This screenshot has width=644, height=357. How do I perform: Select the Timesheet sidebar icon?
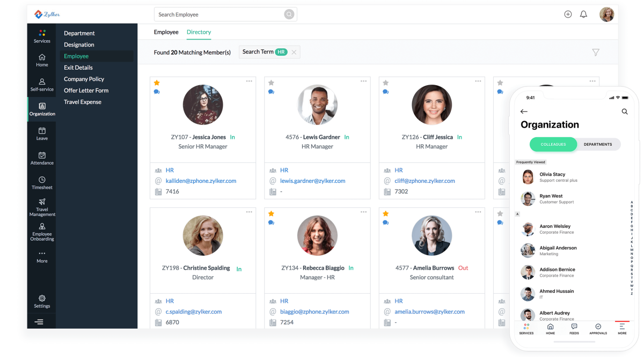41,183
